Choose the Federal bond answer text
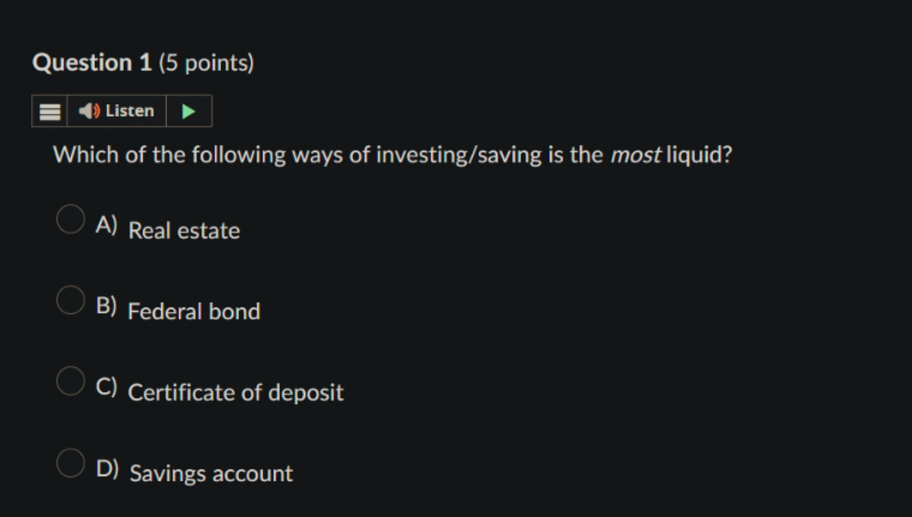Screen dimensions: 912x517 tap(194, 312)
